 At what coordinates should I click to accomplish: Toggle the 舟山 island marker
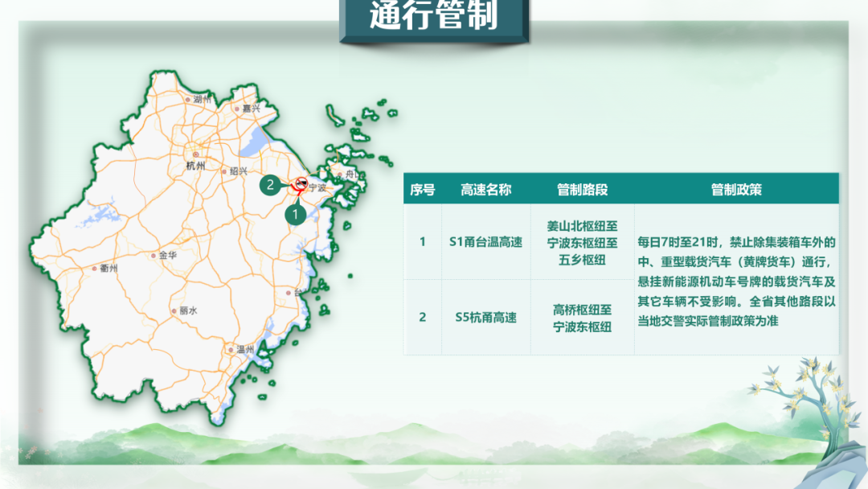(351, 174)
